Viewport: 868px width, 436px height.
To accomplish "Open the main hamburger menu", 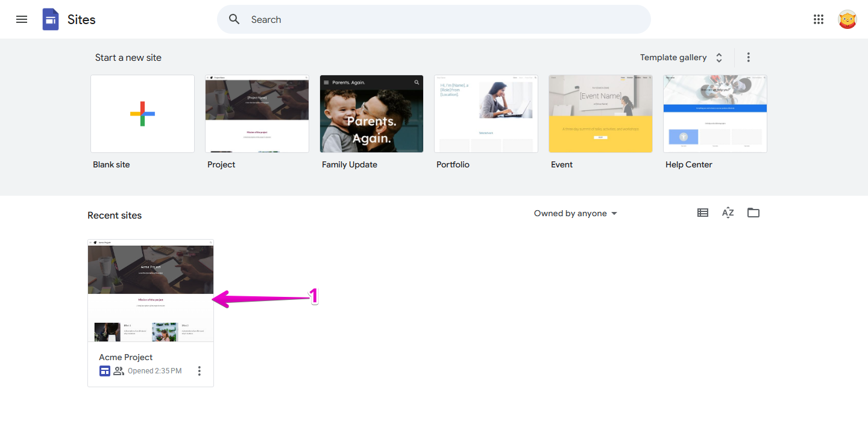I will 22,19.
